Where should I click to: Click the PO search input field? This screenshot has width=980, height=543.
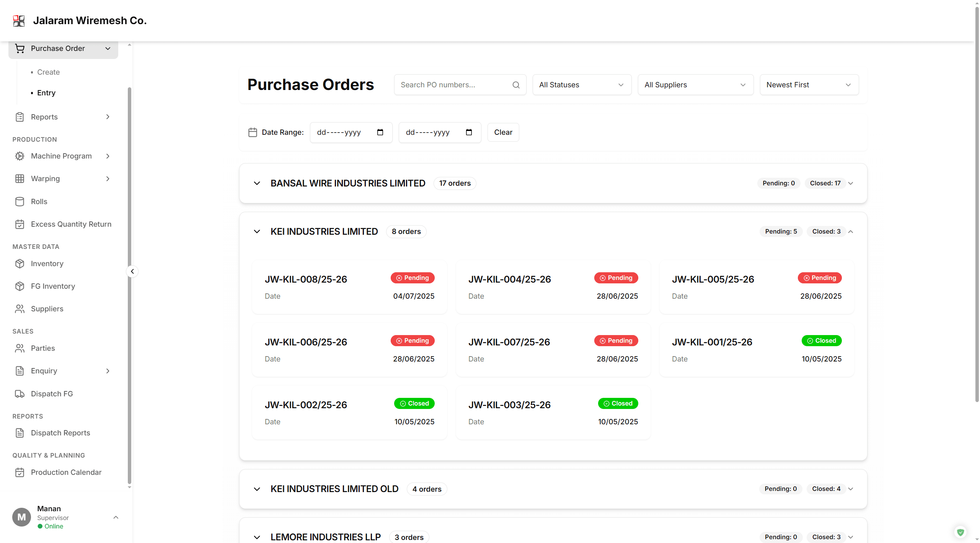[x=452, y=85]
